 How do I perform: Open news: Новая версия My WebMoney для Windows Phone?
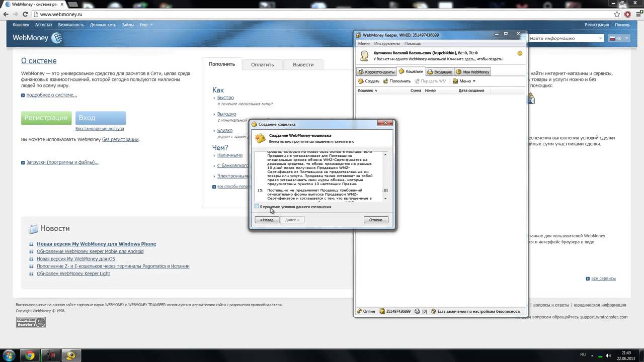(x=96, y=244)
